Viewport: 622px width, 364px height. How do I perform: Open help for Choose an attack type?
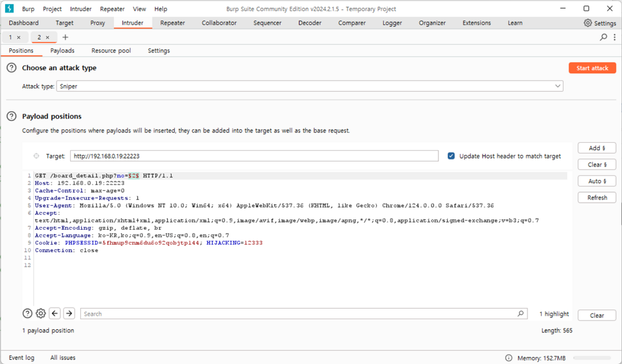point(11,68)
